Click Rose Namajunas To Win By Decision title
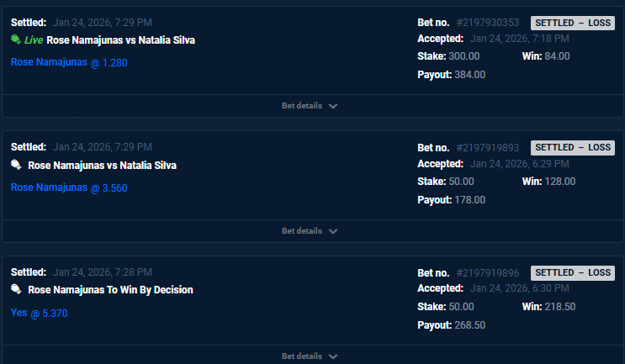 (110, 290)
